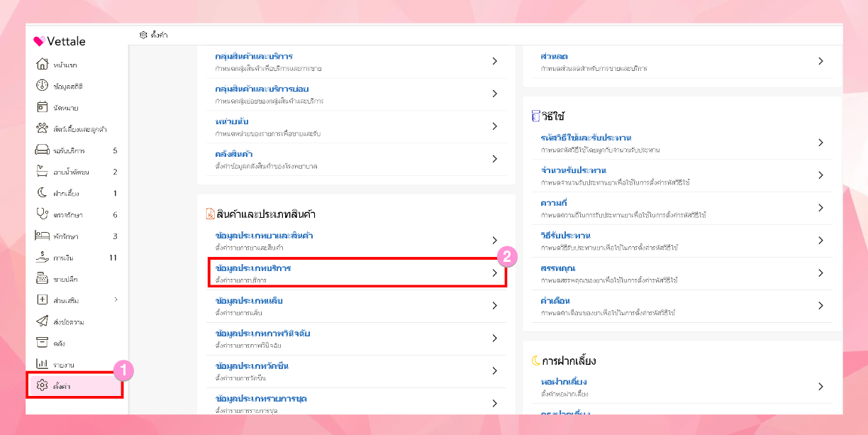Click the moon icon for ฝากเลี้ยง in sidebar

click(42, 193)
